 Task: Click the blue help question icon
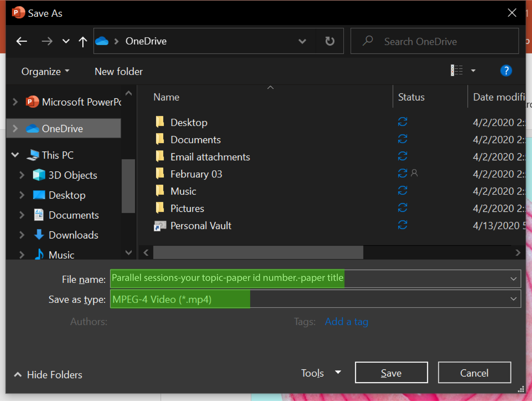pos(506,71)
